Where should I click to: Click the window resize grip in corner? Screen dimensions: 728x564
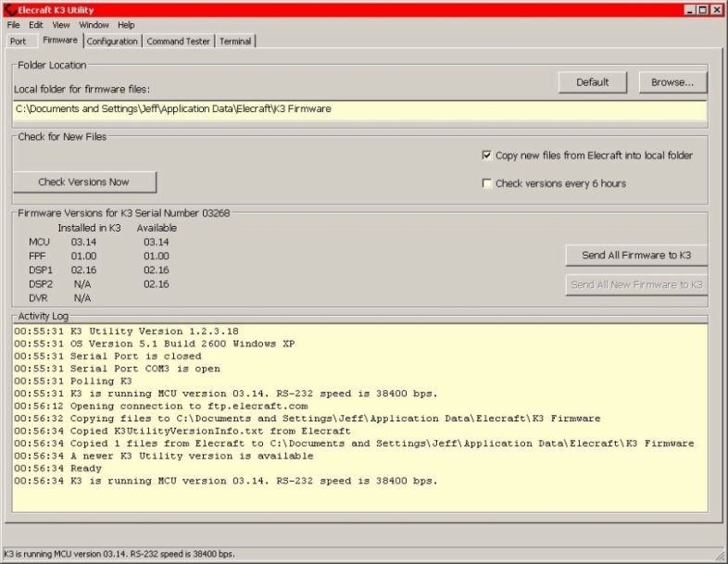720,556
